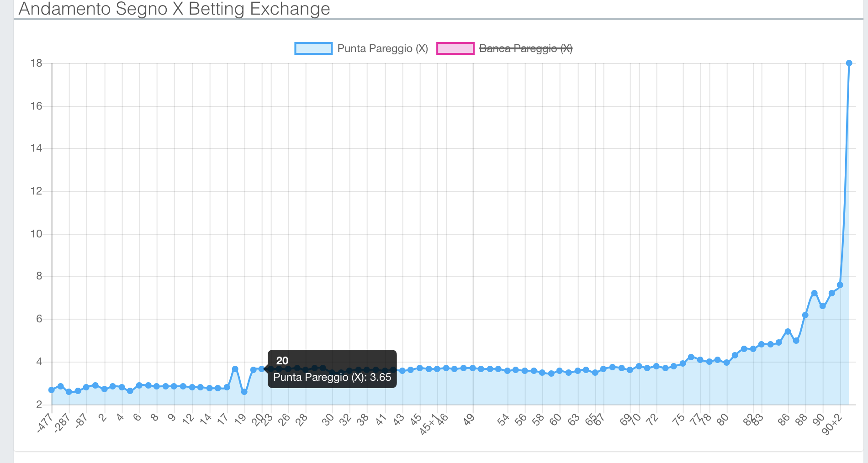868x463 pixels.
Task: Select the local peak point near 7.2 after minute 88
Action: coord(814,293)
